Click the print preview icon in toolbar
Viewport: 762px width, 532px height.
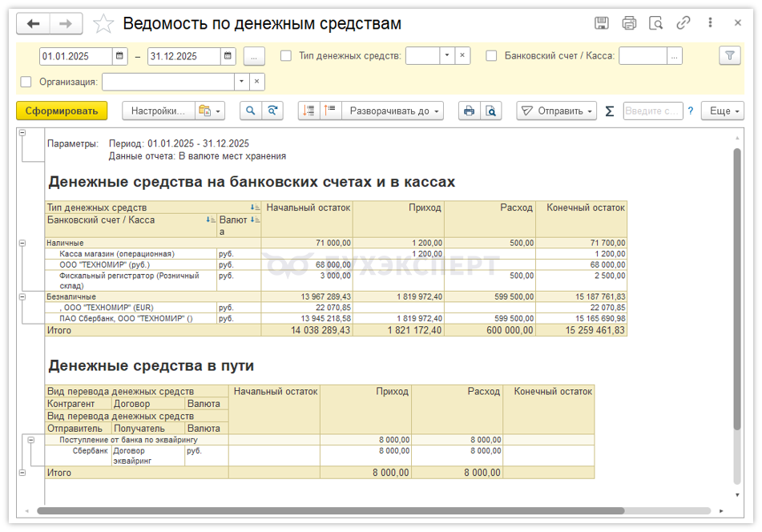point(491,111)
